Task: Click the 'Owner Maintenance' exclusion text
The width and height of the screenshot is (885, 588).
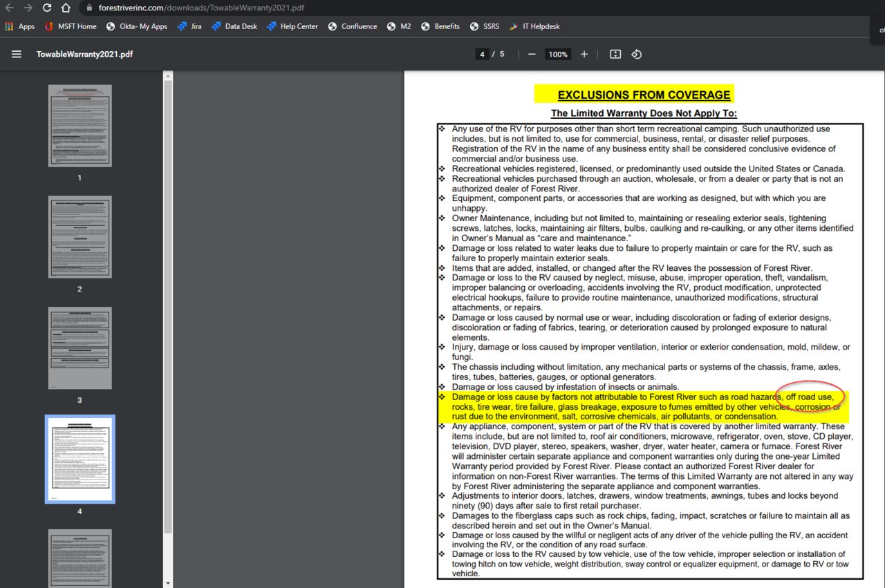Action: [x=653, y=228]
